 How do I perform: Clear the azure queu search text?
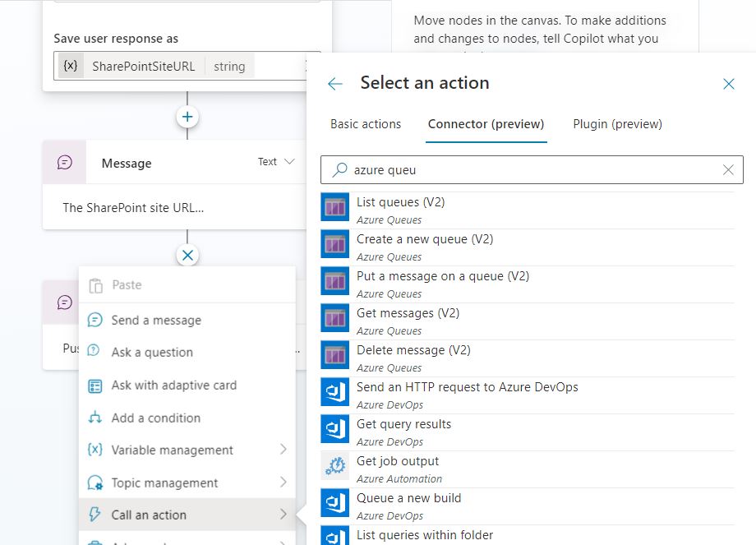pos(728,170)
